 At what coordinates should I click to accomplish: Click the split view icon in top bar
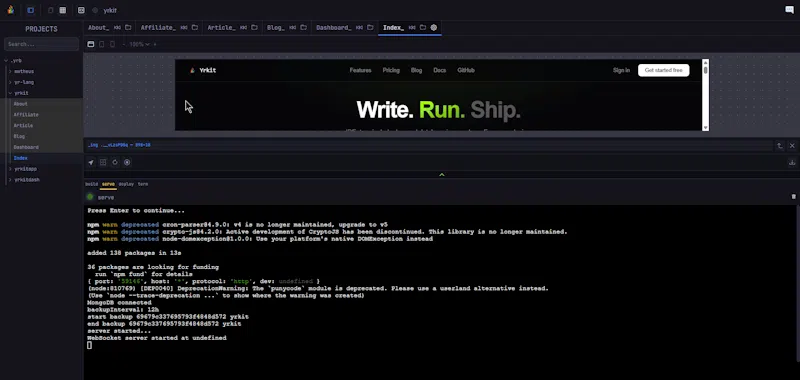(81, 10)
